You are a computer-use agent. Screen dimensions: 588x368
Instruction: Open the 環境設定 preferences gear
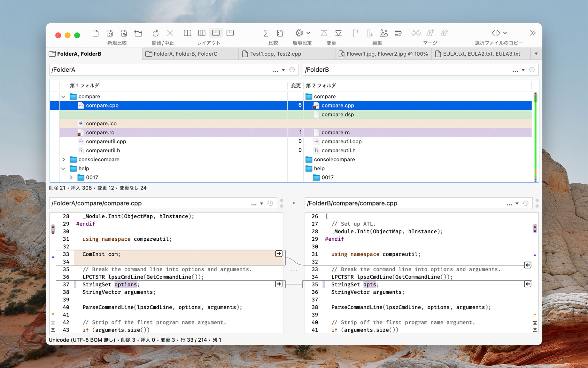tap(299, 33)
